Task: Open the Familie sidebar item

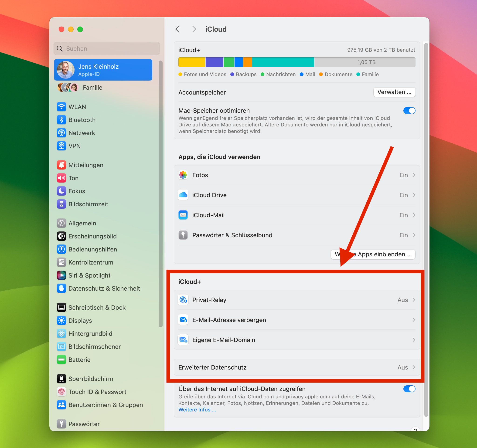Action: tap(92, 88)
